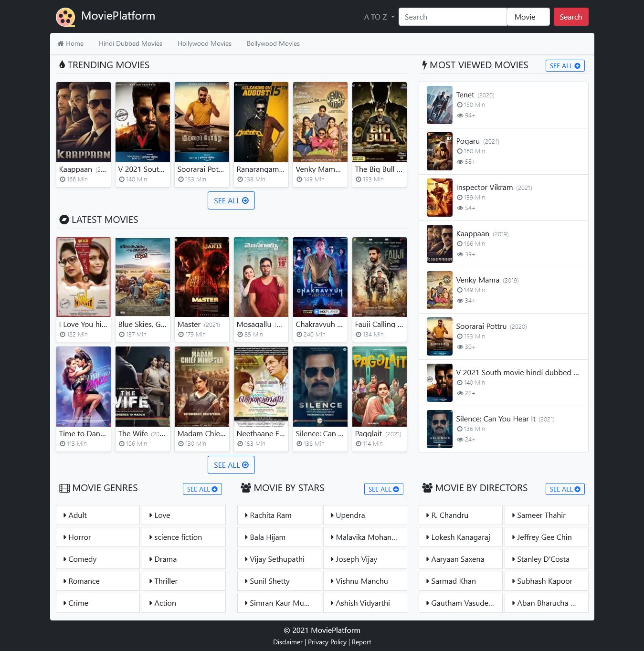Click Silence: Can You Hear It title
This screenshot has width=644, height=651.
click(496, 419)
